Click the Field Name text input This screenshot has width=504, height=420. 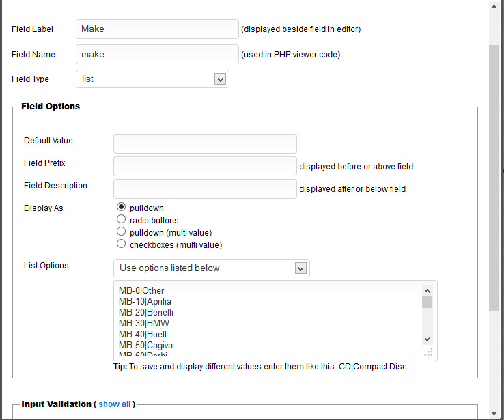[157, 54]
